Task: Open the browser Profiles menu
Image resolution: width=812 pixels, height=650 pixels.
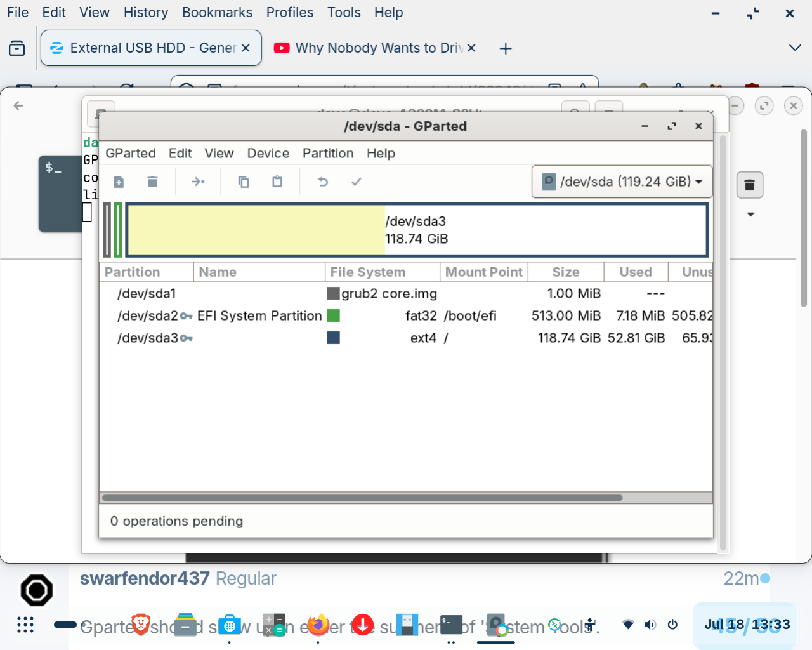Action: pyautogui.click(x=290, y=13)
